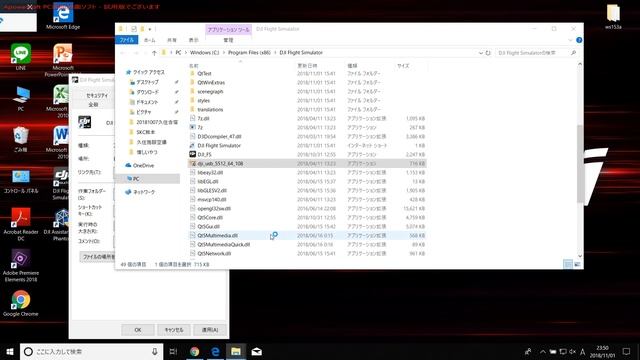Viewport: 640px width, 360px height.
Task: Click the Explorer help question mark icon
Action: pos(579,40)
